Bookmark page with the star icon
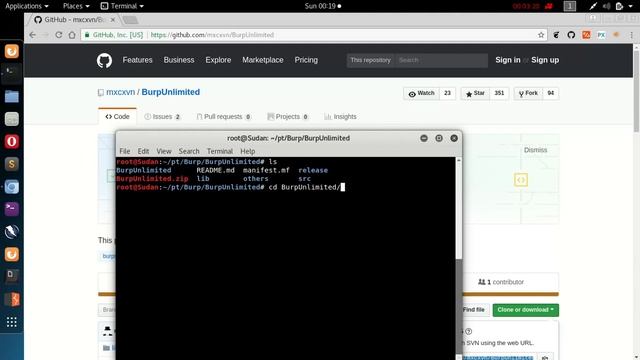 click(x=541, y=35)
